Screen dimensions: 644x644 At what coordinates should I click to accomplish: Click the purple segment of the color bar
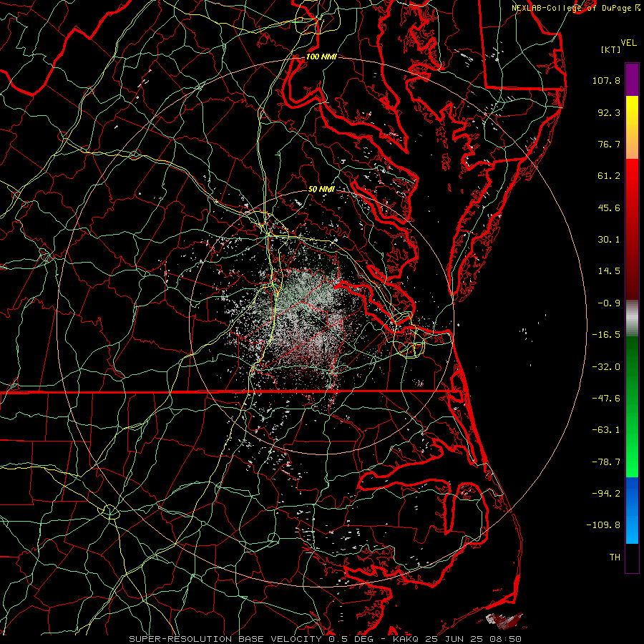tap(632, 79)
